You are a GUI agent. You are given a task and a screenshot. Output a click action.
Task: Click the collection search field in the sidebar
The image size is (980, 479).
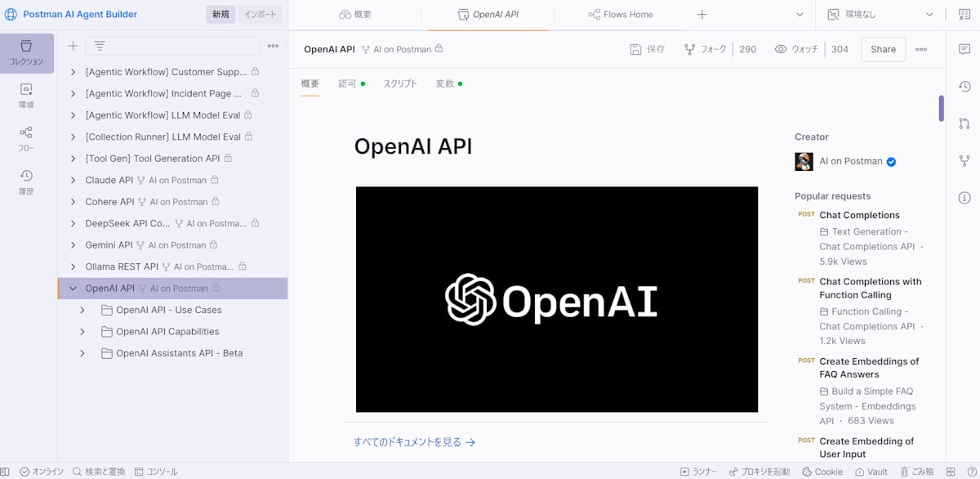[171, 46]
